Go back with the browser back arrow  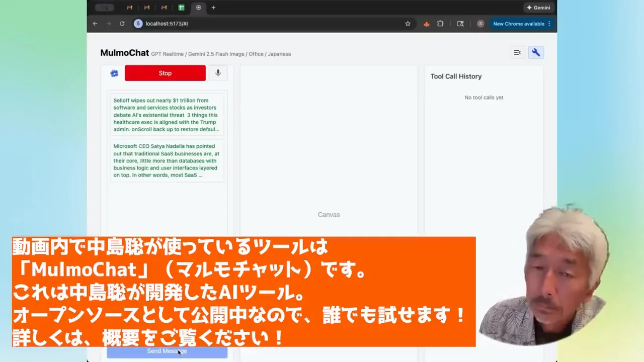95,24
